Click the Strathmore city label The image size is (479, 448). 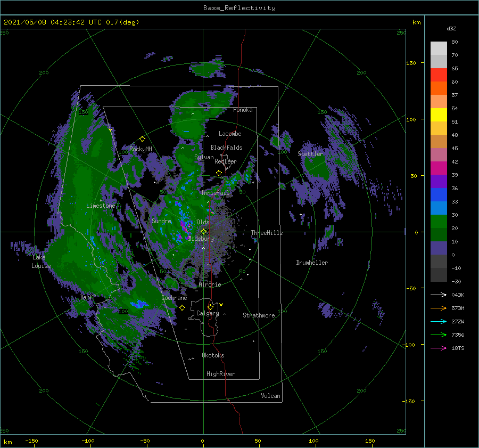pos(259,315)
